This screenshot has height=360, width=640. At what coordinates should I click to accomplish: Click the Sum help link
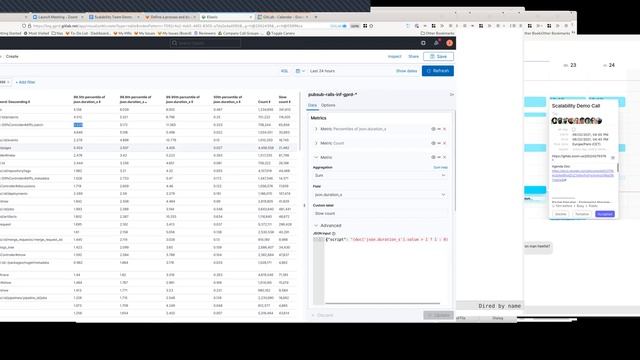[x=440, y=167]
